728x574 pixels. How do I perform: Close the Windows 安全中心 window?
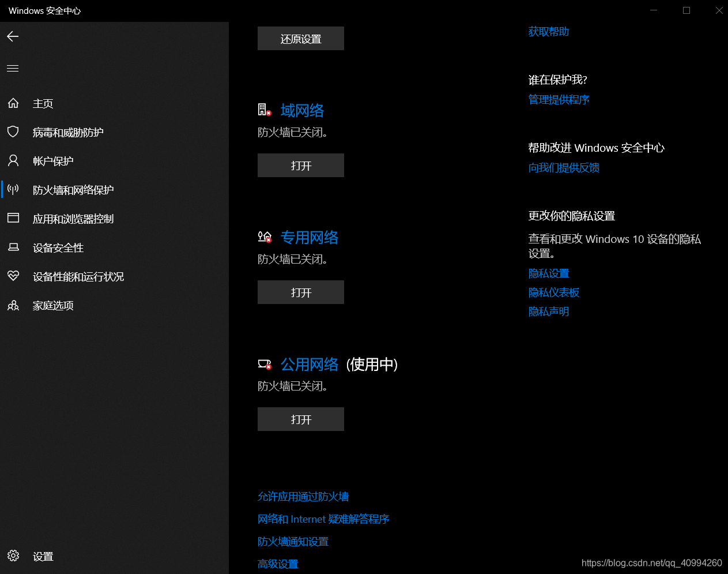pos(719,10)
